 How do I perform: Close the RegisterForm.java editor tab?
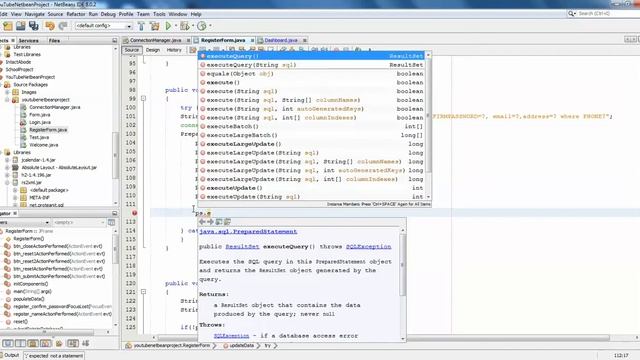[252, 40]
